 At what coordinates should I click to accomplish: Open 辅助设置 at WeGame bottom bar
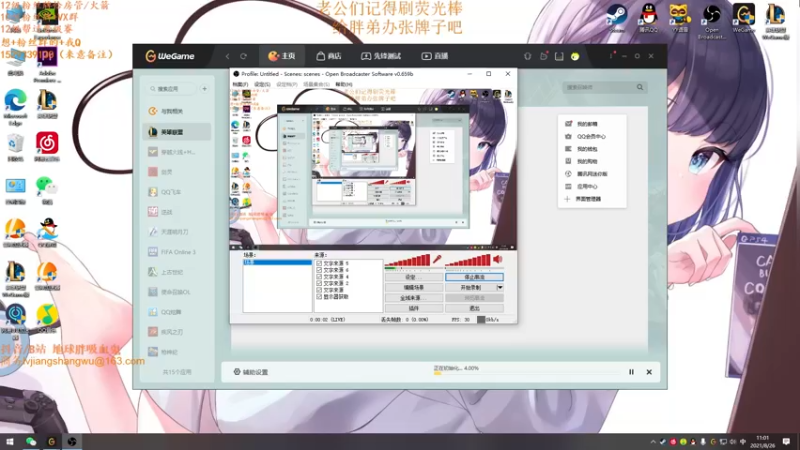click(251, 372)
